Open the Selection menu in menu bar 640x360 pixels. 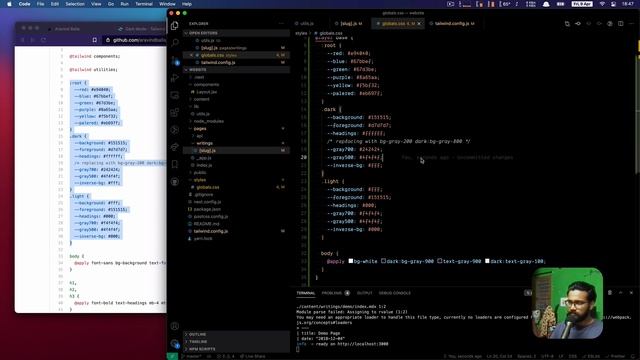75,4
